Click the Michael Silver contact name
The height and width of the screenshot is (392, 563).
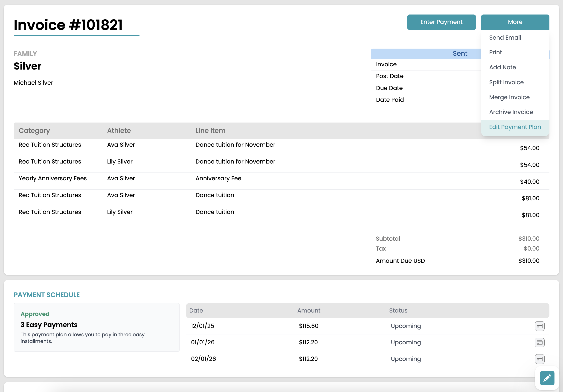click(33, 83)
